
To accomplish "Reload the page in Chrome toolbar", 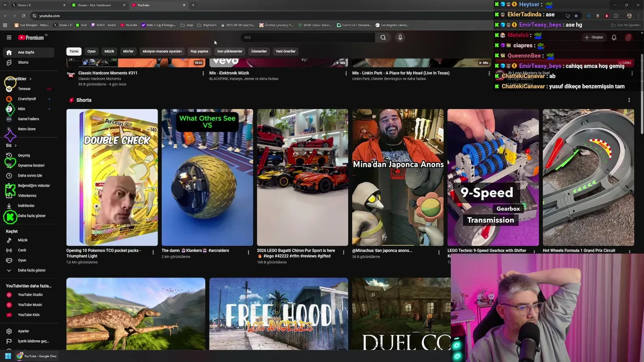I will point(24,16).
